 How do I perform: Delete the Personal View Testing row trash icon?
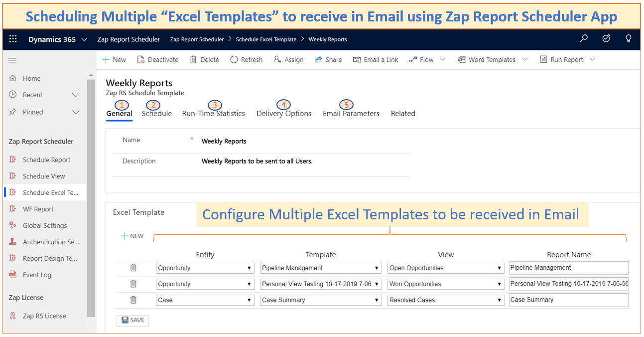[133, 284]
